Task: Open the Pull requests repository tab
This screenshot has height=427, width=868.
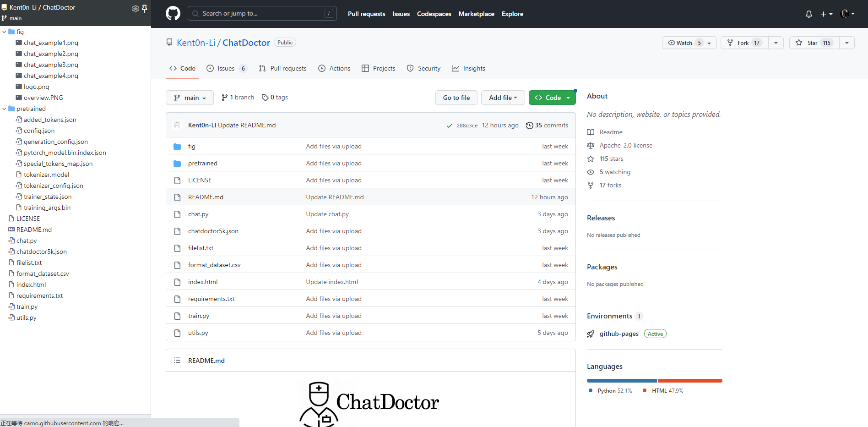Action: pos(282,68)
